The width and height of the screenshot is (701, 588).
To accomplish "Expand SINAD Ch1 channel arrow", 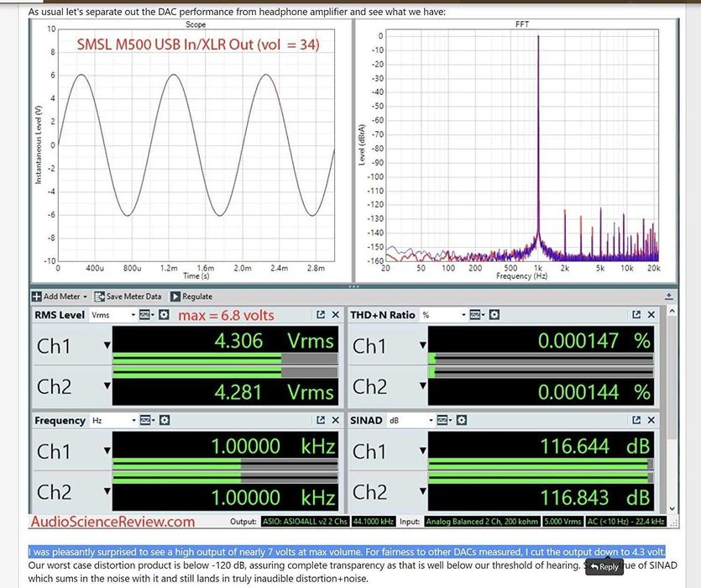I will click(x=422, y=450).
